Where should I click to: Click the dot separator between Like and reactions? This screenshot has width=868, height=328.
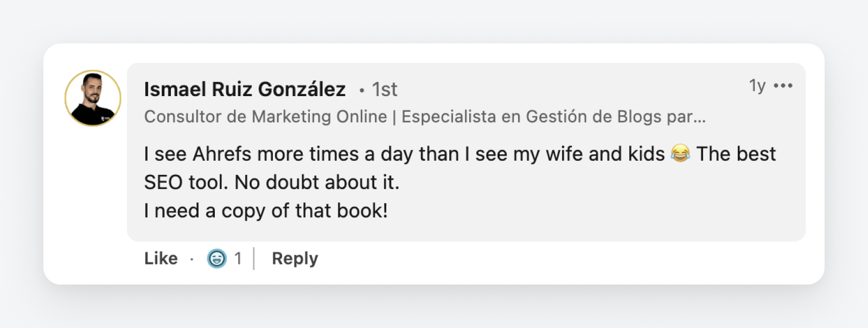click(x=192, y=259)
